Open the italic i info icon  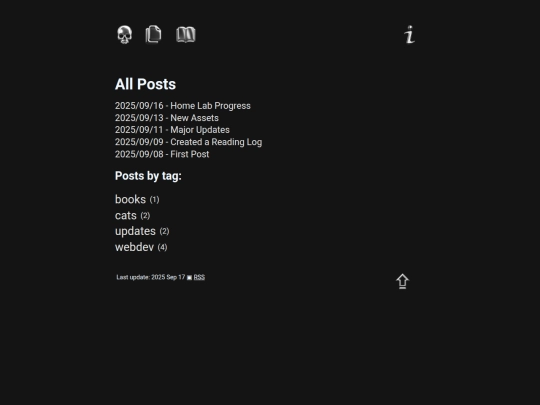pyautogui.click(x=409, y=34)
